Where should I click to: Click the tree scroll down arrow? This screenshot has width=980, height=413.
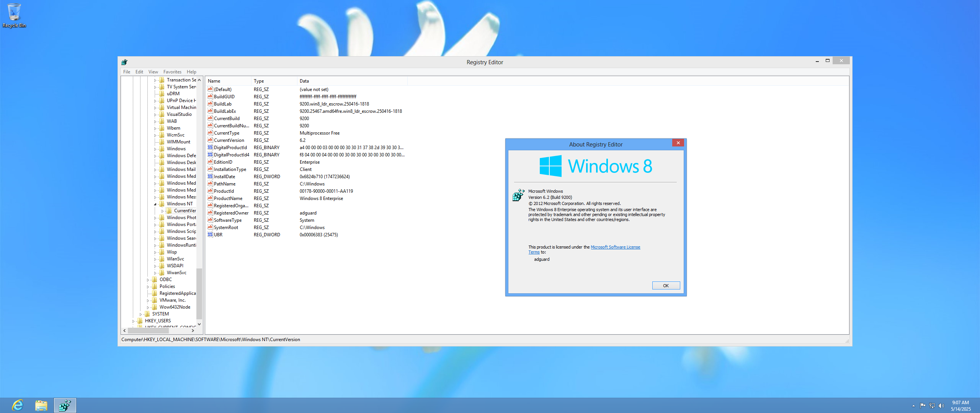[199, 324]
